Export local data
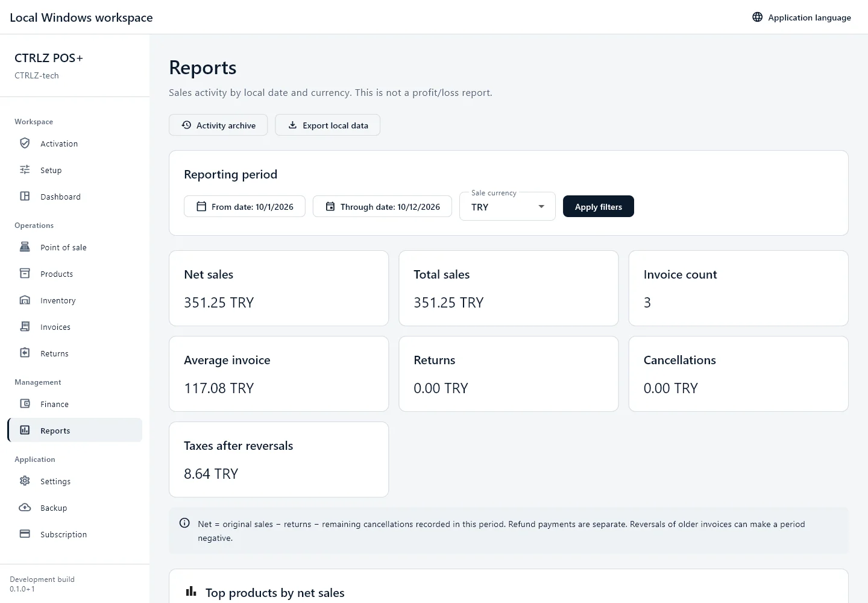 [x=328, y=125]
